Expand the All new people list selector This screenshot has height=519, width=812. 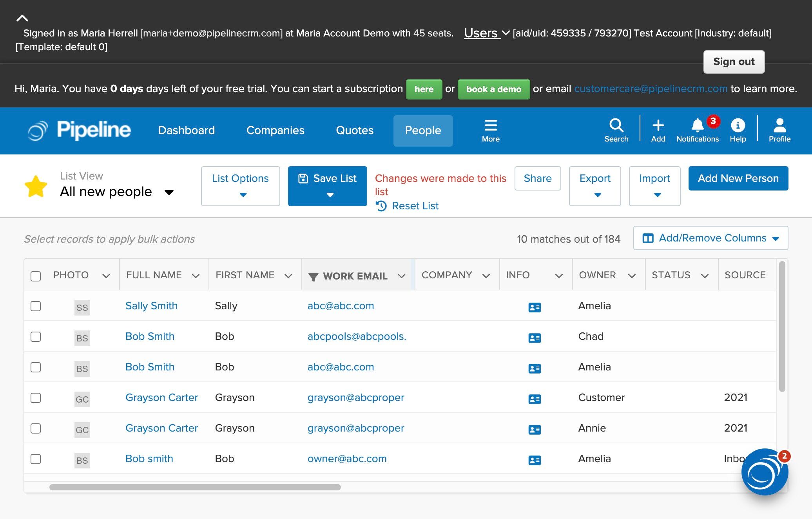pos(169,192)
